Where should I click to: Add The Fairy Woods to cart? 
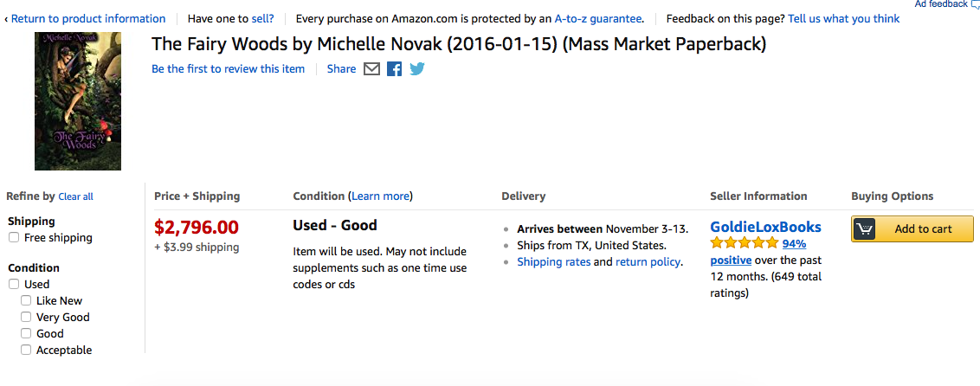click(923, 229)
